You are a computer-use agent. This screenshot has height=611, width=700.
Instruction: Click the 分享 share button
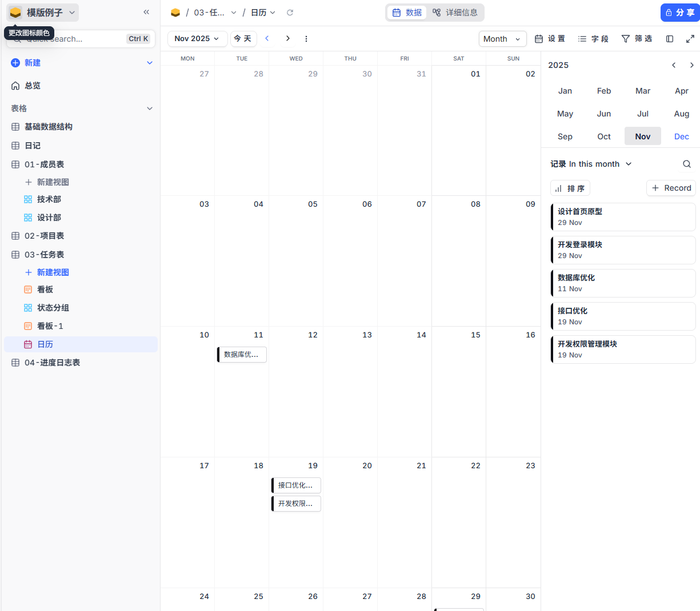[x=680, y=13]
